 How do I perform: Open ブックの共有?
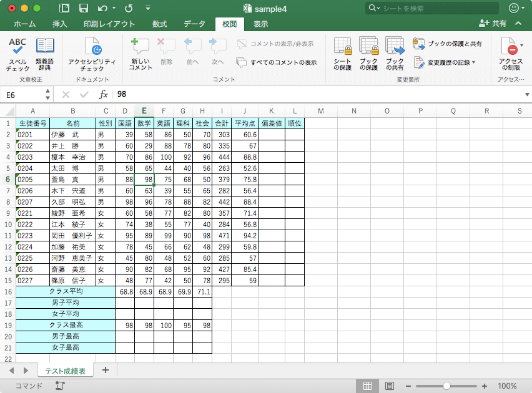click(395, 54)
